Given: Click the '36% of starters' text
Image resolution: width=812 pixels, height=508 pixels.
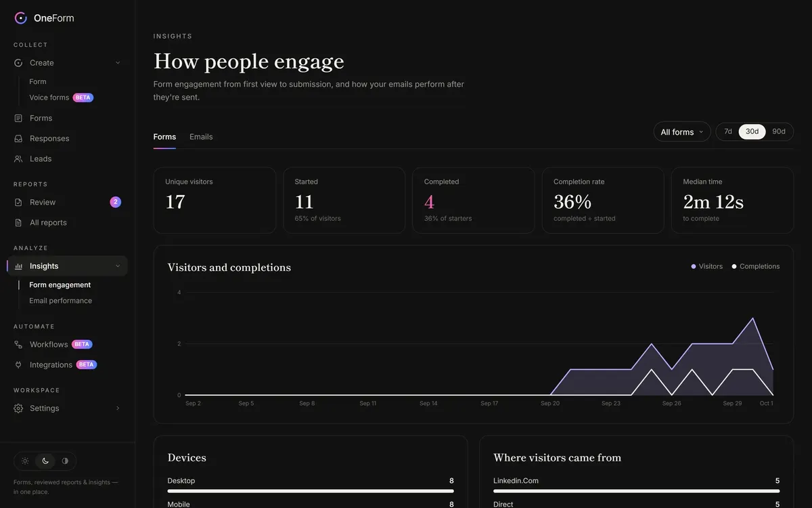Looking at the screenshot, I should coord(448,219).
